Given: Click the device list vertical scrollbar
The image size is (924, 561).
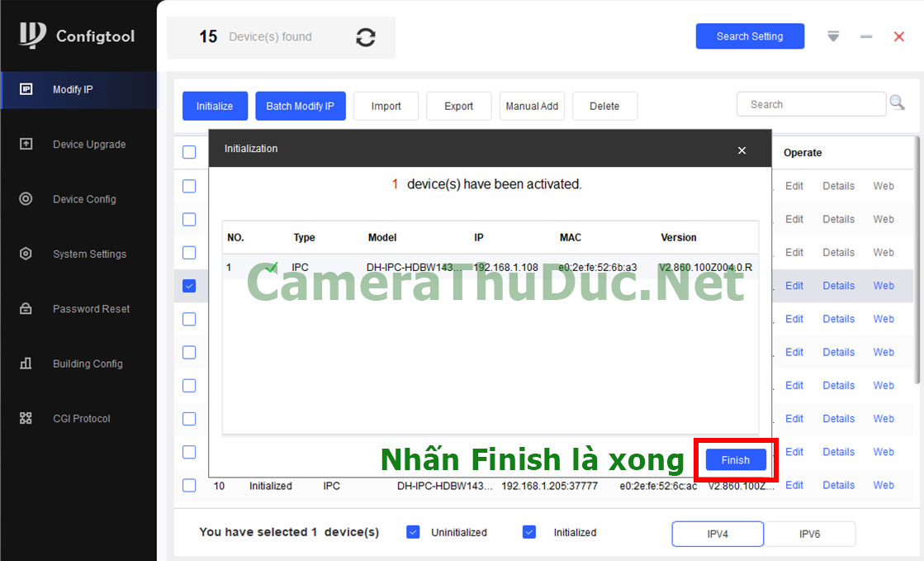Looking at the screenshot, I should tap(917, 259).
